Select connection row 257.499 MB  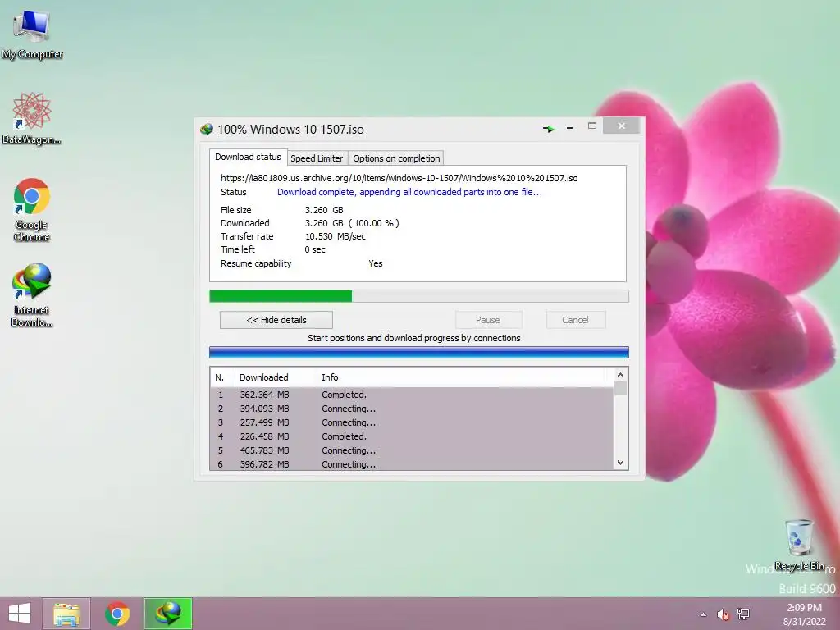[412, 422]
